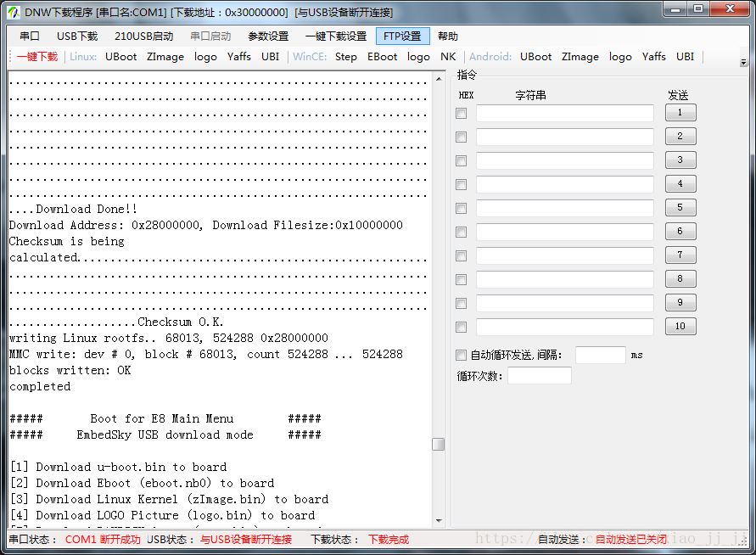Click Linux ZImage toolbar button
This screenshot has width=756, height=555.
pos(165,57)
